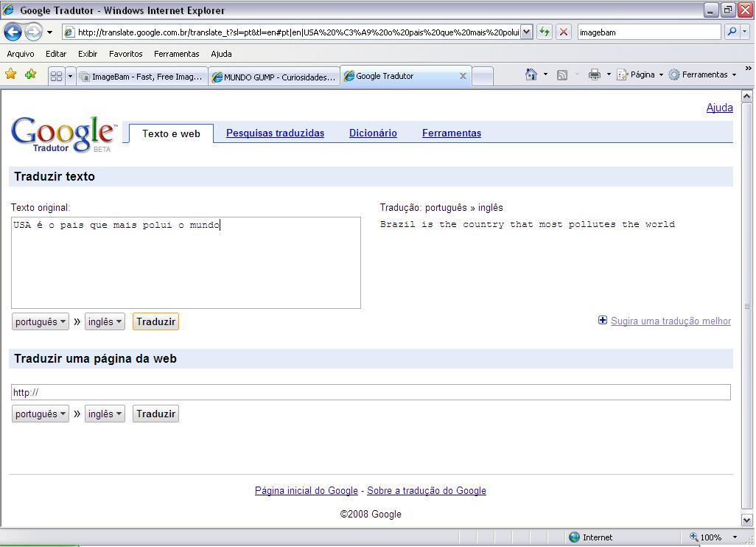Switch to the ImageBam tab

click(142, 77)
